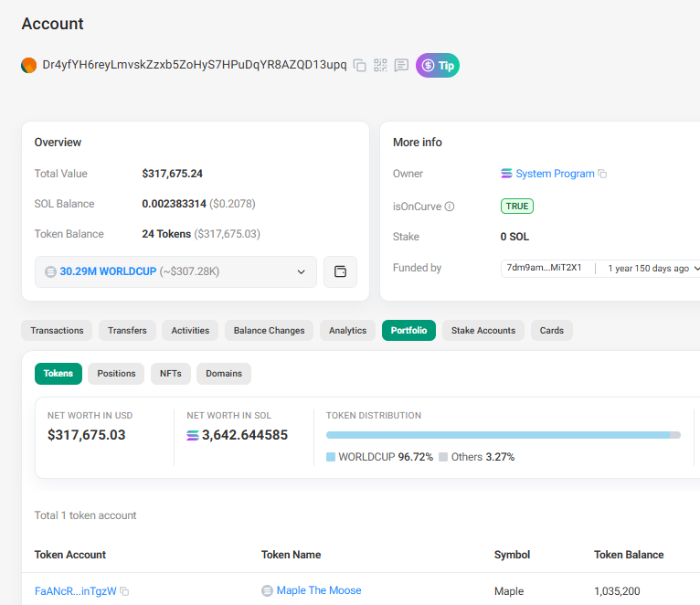This screenshot has width=700, height=605.
Task: Switch to the Cards tab
Action: [x=551, y=331]
